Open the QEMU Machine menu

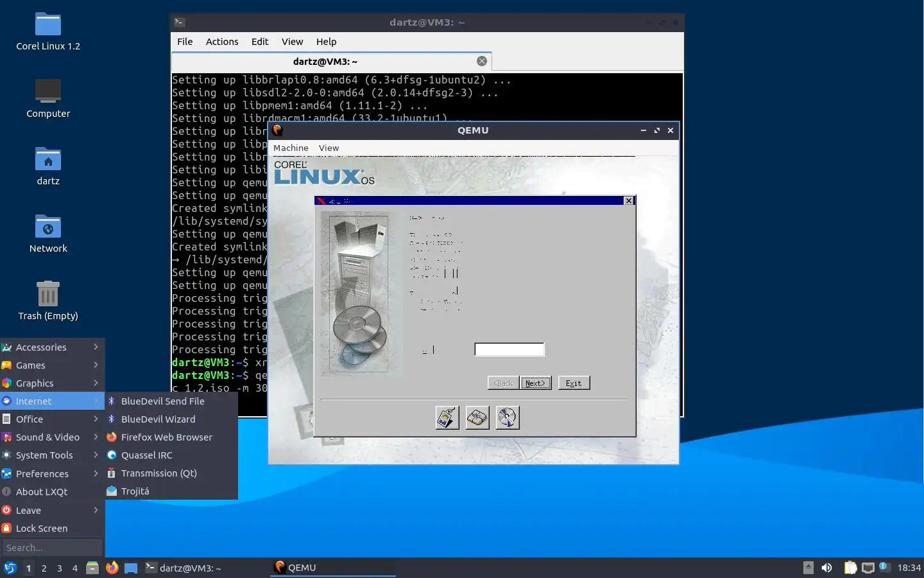pyautogui.click(x=291, y=148)
